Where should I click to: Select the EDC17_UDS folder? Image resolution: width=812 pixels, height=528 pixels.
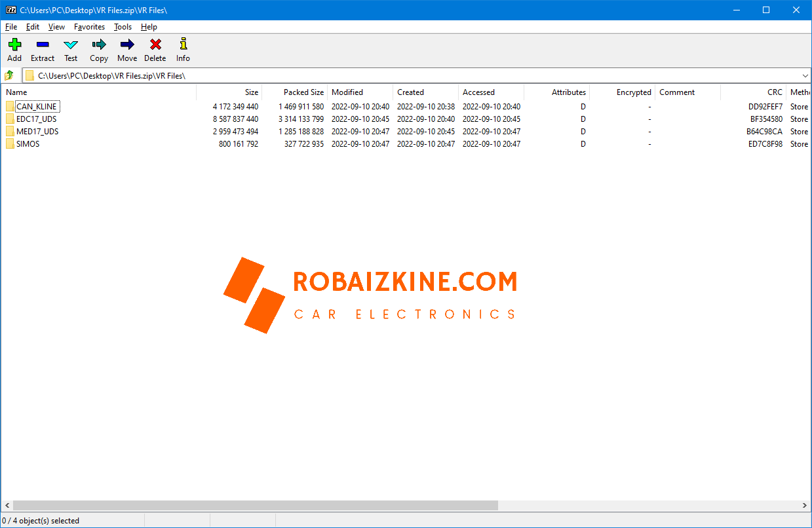point(37,119)
